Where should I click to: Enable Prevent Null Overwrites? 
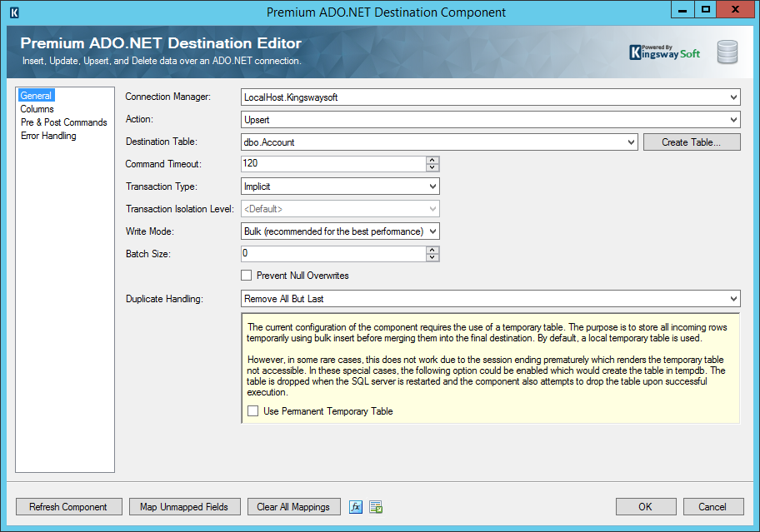[247, 275]
